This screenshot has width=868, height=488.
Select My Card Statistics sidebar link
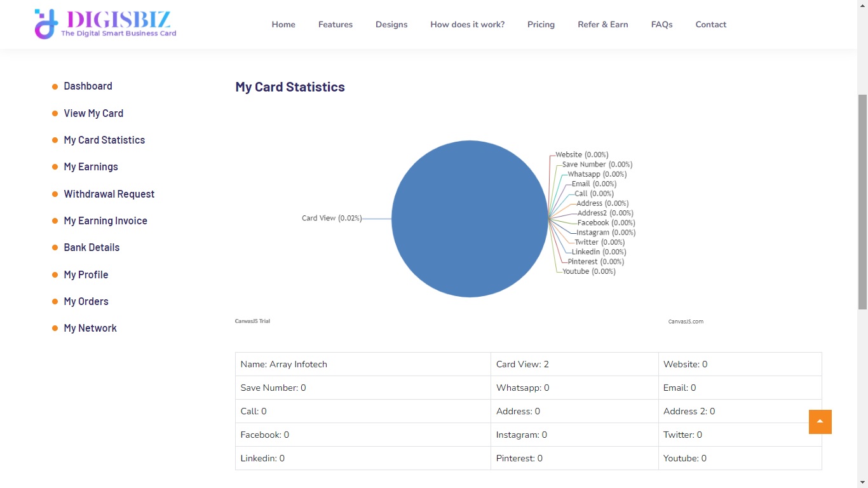[104, 140]
